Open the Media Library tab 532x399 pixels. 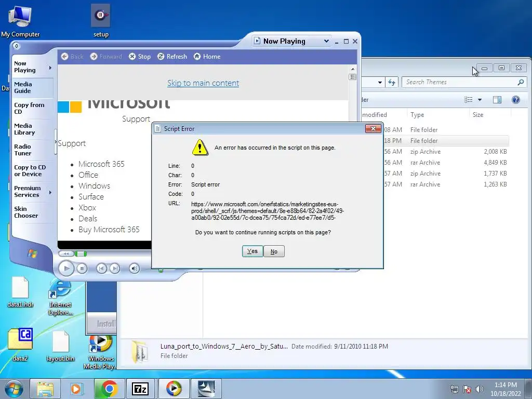33,129
